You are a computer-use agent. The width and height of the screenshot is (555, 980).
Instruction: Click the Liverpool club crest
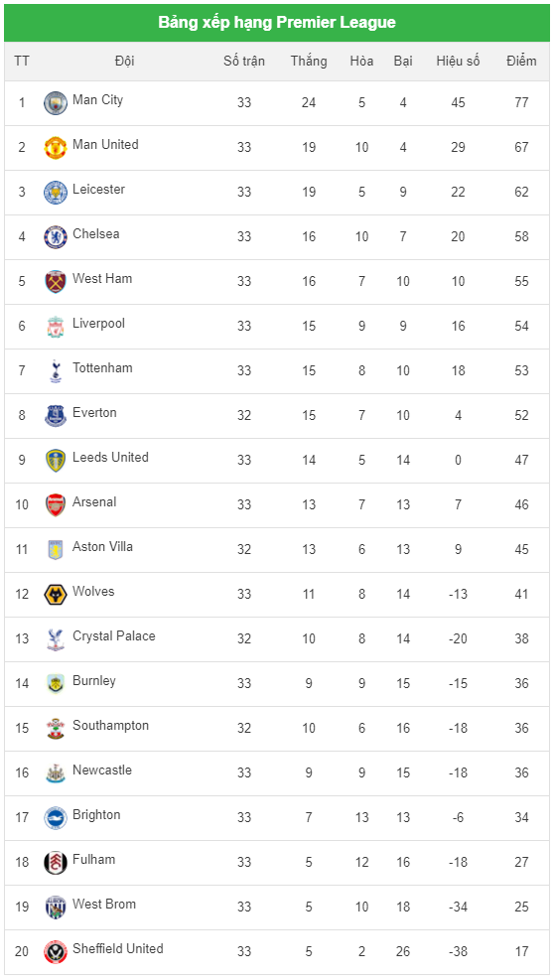pyautogui.click(x=55, y=327)
